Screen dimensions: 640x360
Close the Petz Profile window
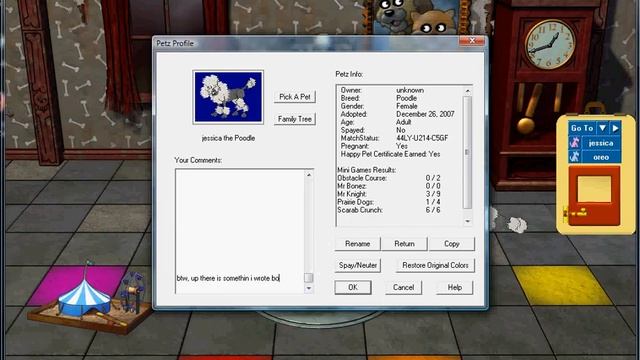pos(472,41)
